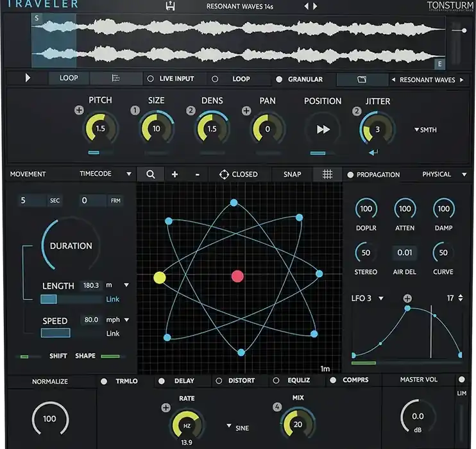Open the SPEED mph unit dropdown
Image resolution: width=476 pixels, height=449 pixels.
click(126, 319)
